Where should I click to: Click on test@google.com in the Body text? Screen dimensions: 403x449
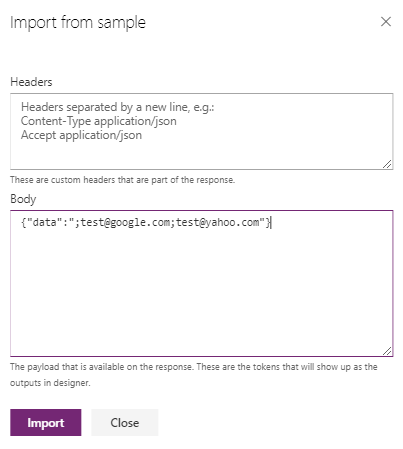pyautogui.click(x=125, y=222)
